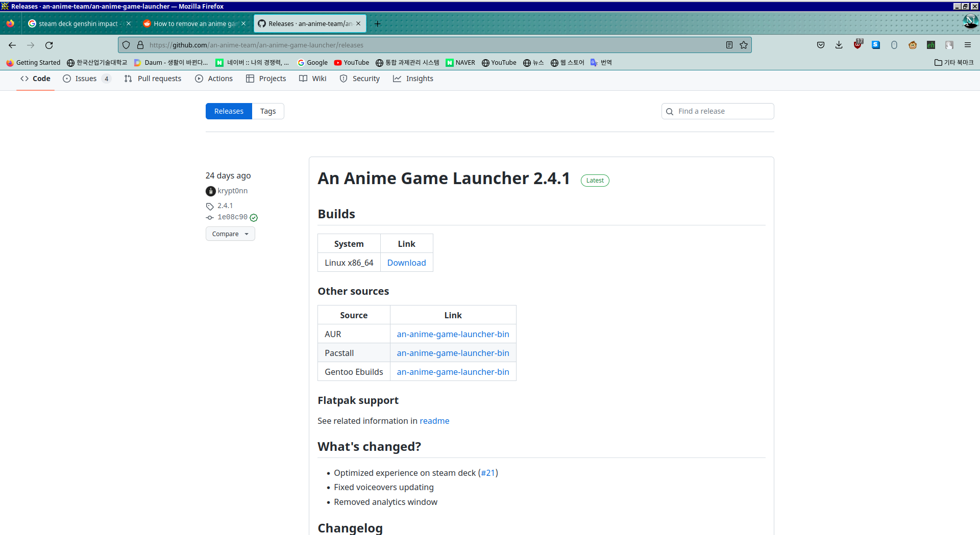Open the Projects tab
Screen dimensions: 980x535
click(266, 79)
